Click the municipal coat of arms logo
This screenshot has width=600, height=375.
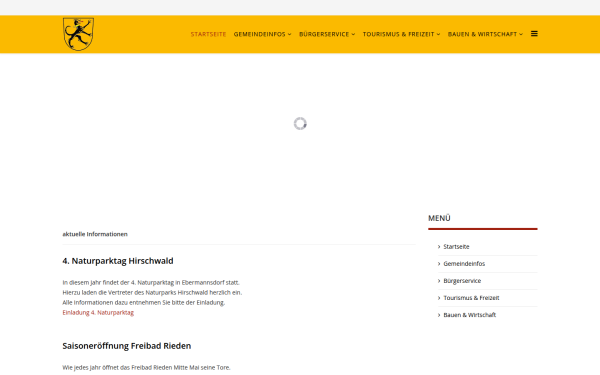pyautogui.click(x=78, y=34)
